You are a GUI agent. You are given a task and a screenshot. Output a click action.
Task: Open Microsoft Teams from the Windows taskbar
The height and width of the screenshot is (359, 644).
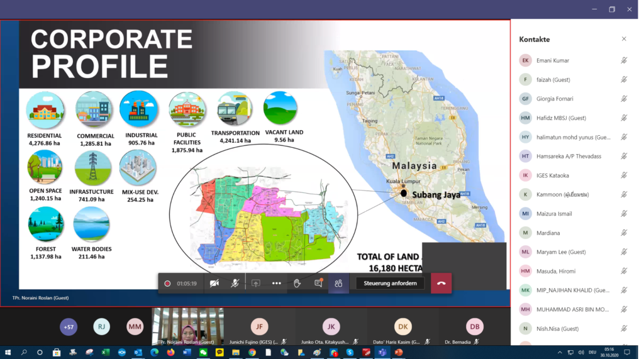click(x=382, y=353)
